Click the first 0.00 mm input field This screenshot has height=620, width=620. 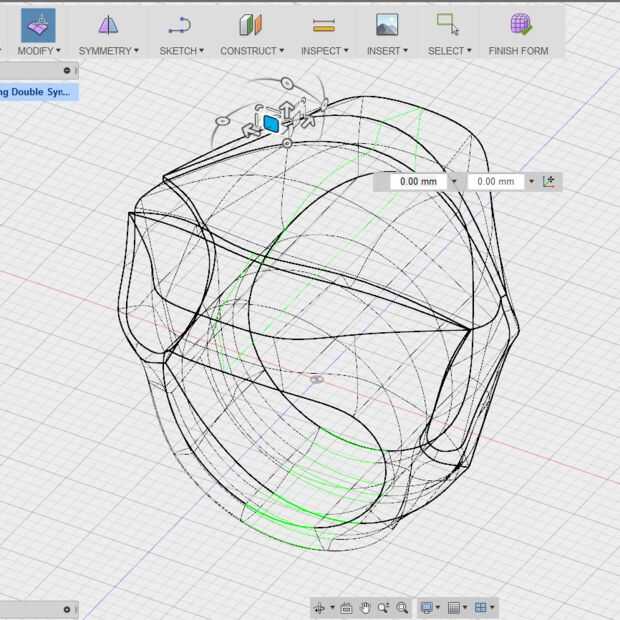pyautogui.click(x=418, y=181)
